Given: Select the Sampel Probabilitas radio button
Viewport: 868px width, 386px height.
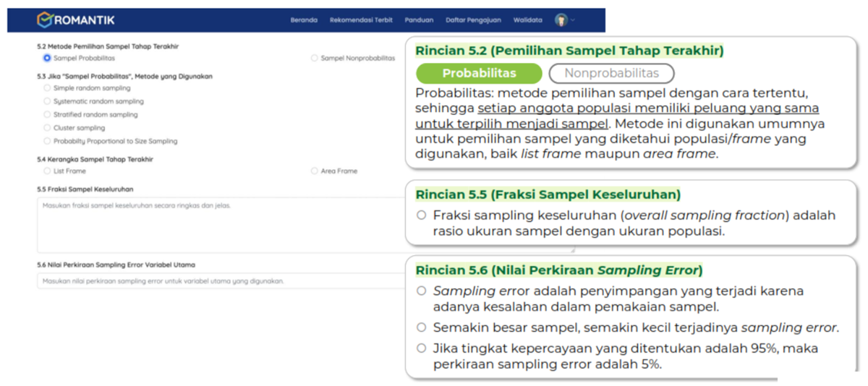Looking at the screenshot, I should (x=47, y=58).
